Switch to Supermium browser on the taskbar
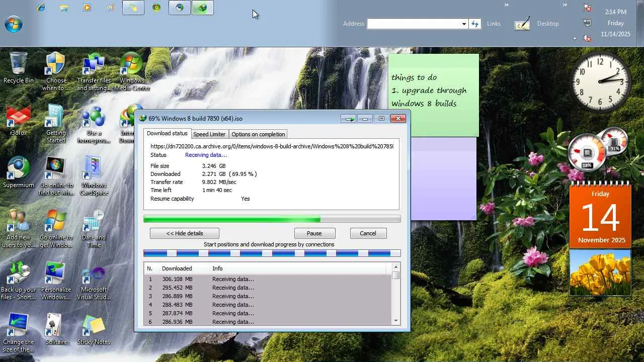This screenshot has height=362, width=644. pos(180,8)
